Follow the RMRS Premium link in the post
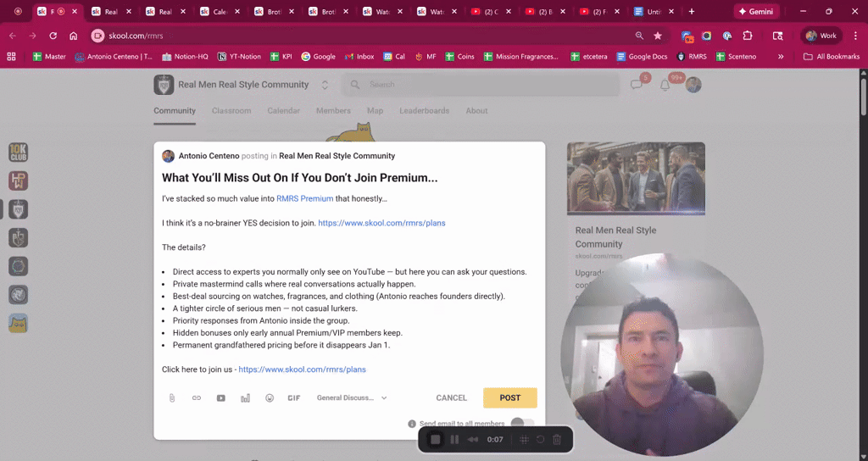 304,198
